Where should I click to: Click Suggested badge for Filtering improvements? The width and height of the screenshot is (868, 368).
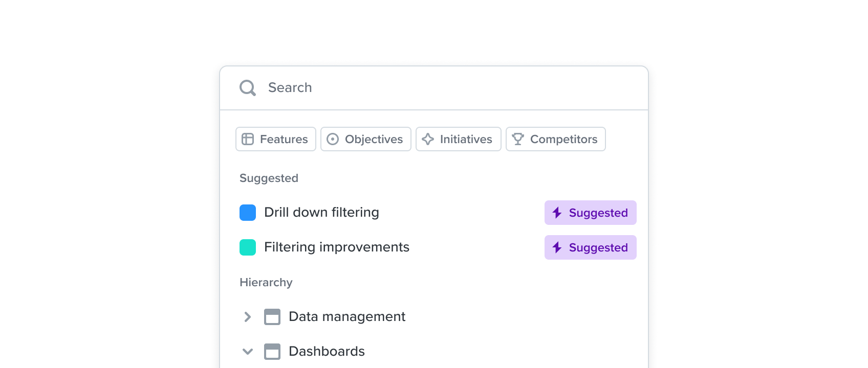tap(591, 247)
